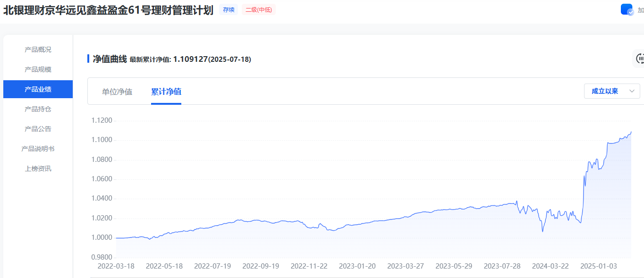Viewport: 644px width, 278px height.
Task: Open 上榜资讯 in the sidebar
Action: coord(38,168)
